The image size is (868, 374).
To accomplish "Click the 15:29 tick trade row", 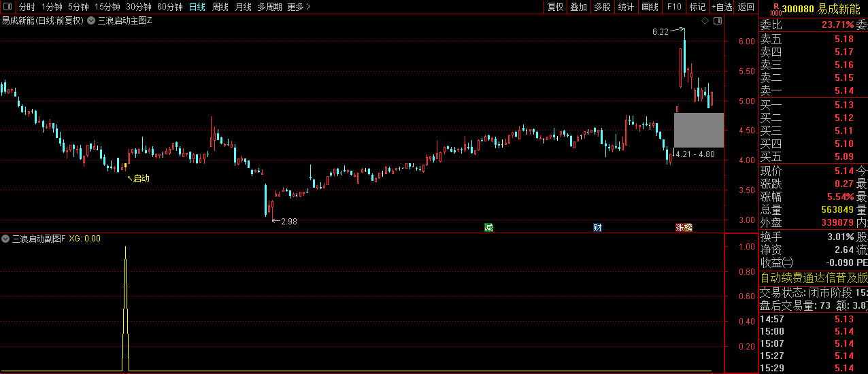I will pos(813,369).
